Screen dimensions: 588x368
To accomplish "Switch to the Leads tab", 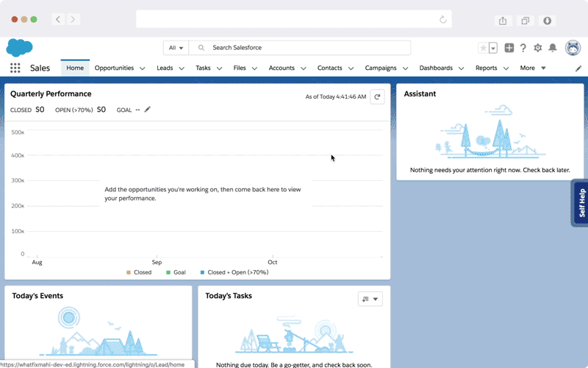I will coord(165,68).
